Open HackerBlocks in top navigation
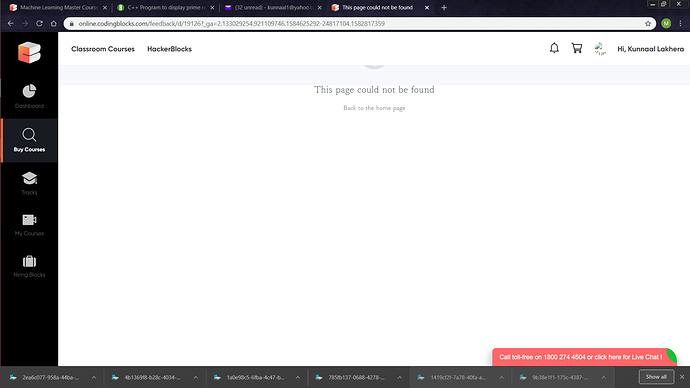This screenshot has width=690, height=388. [169, 49]
